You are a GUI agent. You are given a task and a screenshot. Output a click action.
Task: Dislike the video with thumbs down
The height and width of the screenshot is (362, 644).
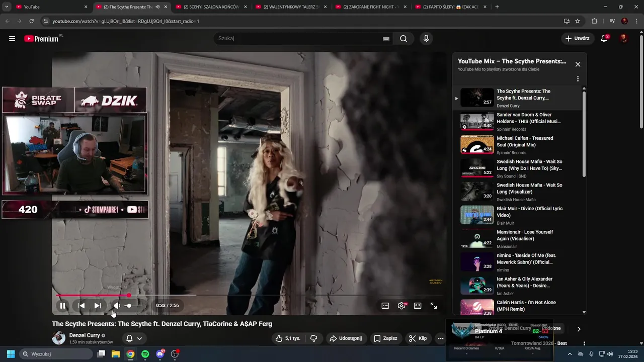coord(313,338)
